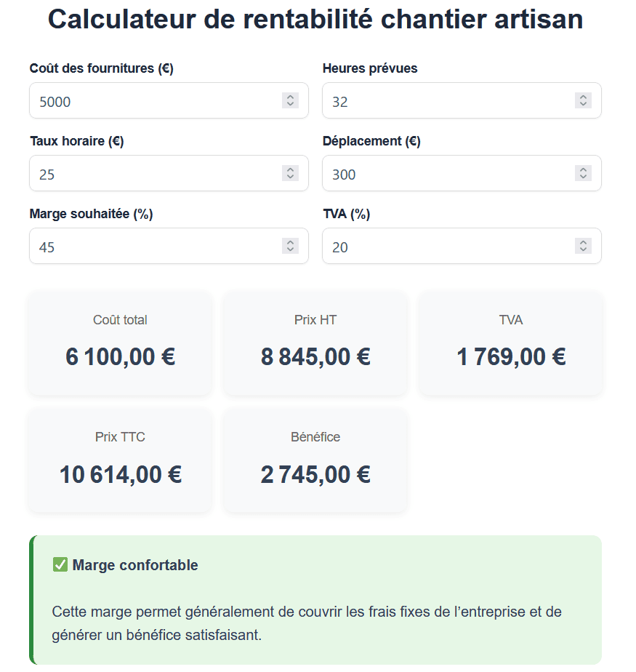Click the Prix TTC result card
Image resolution: width=636 pixels, height=672 pixels.
pyautogui.click(x=121, y=460)
